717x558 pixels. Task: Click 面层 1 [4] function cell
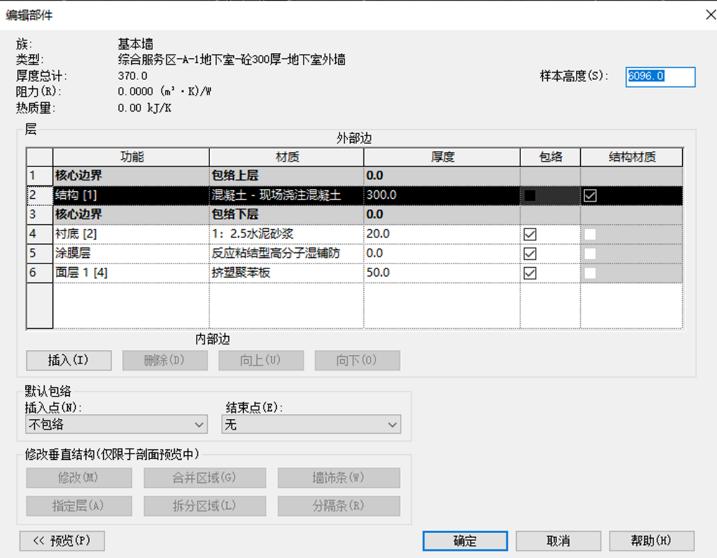pos(131,273)
